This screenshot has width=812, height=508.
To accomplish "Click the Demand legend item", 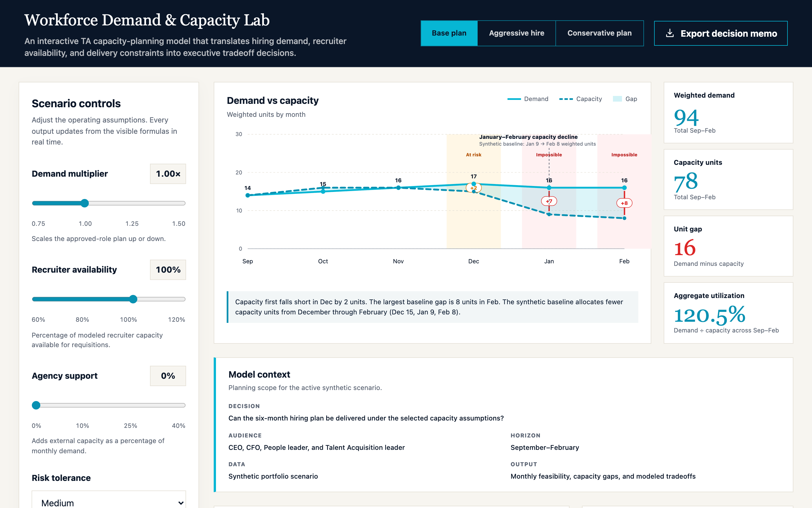I will pyautogui.click(x=528, y=99).
